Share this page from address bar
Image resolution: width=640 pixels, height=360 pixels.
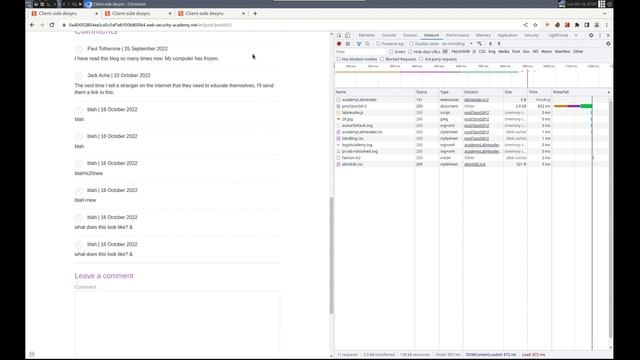pos(525,25)
